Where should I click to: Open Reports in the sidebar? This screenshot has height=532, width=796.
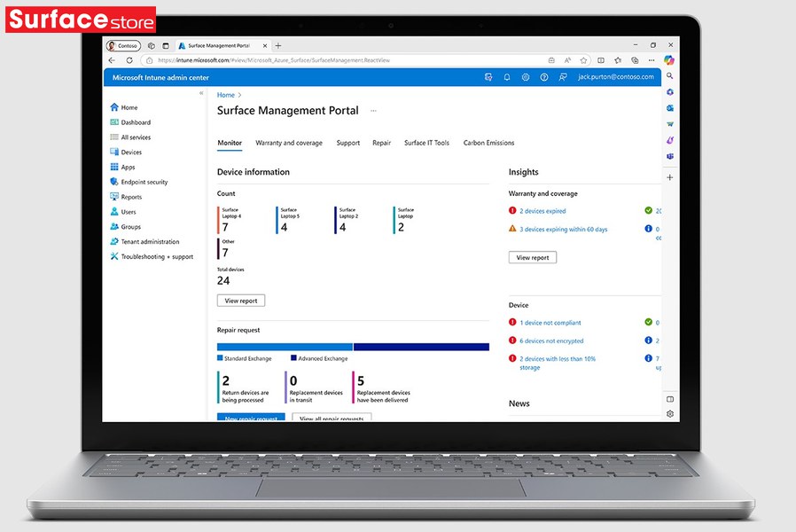point(126,197)
